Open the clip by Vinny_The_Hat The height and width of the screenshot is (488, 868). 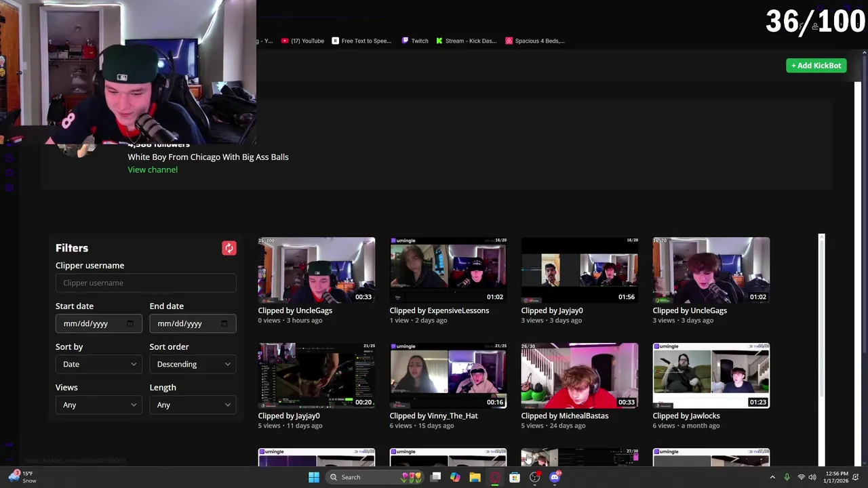[x=448, y=375]
